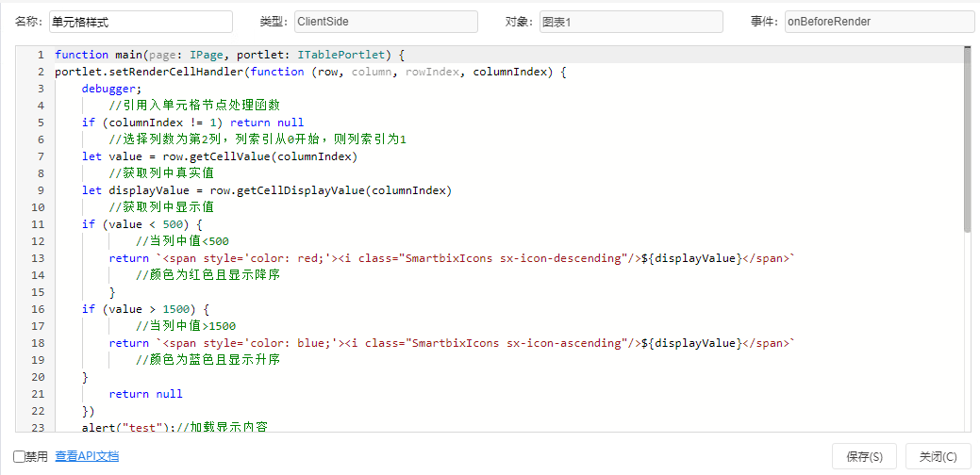Click the comment '//颜色为蓝色且显示升序'

[x=208, y=359]
